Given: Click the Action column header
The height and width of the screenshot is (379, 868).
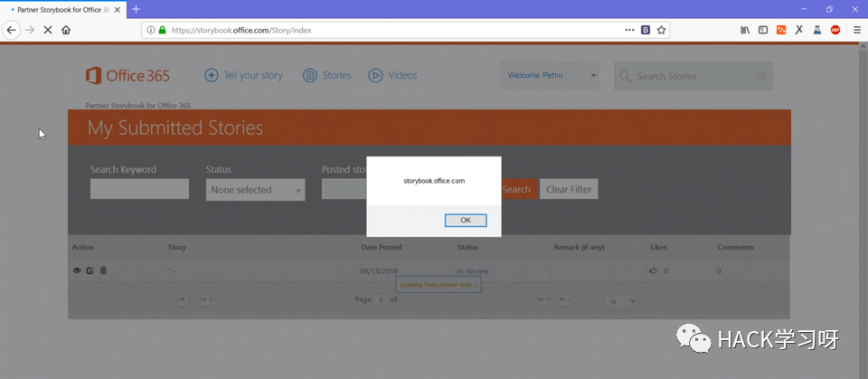Looking at the screenshot, I should (x=83, y=247).
